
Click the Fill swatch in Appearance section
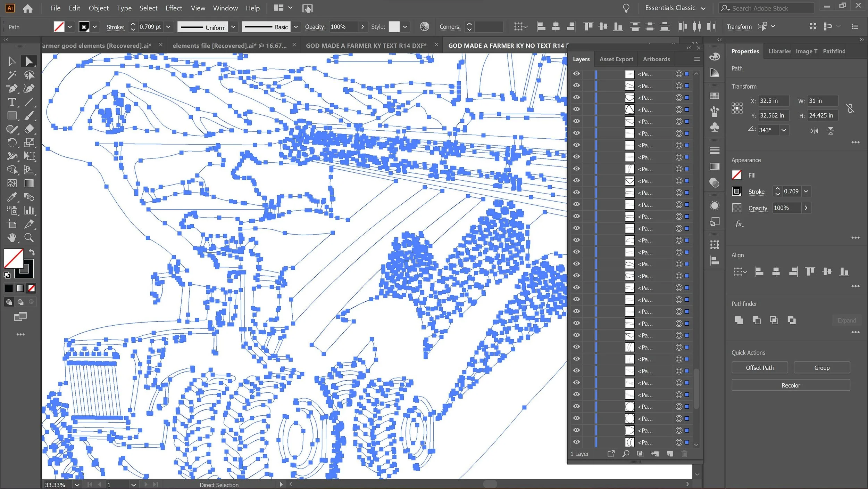coord(737,175)
